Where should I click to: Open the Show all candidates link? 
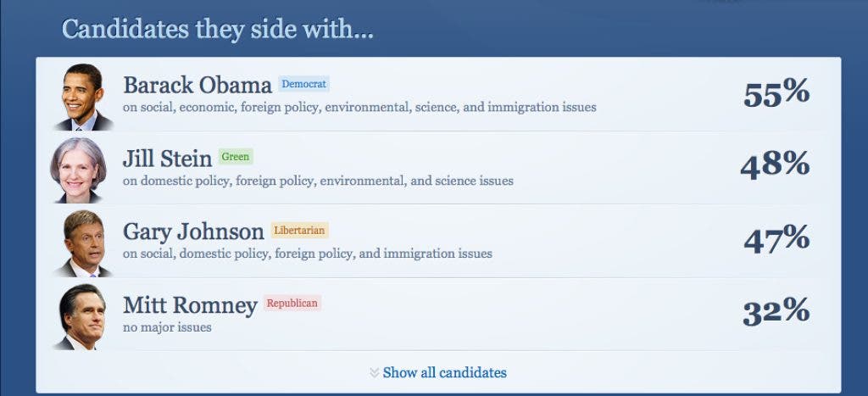tap(444, 373)
